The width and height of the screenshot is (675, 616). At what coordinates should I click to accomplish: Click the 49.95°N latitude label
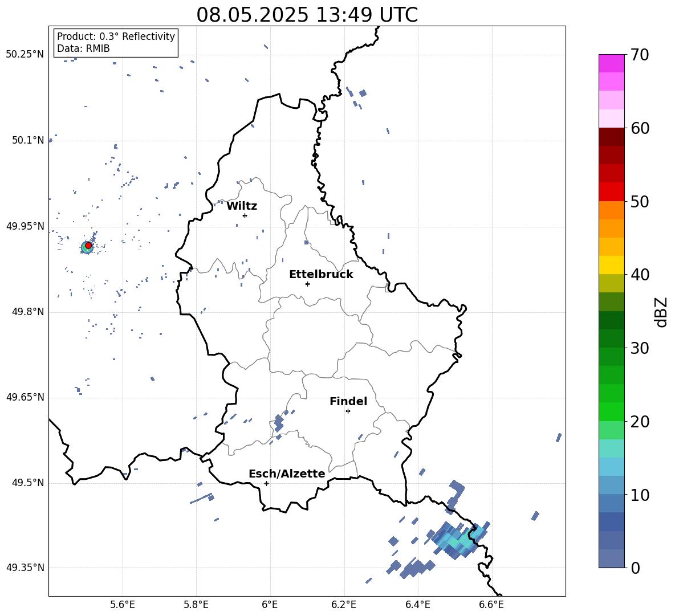[25, 226]
